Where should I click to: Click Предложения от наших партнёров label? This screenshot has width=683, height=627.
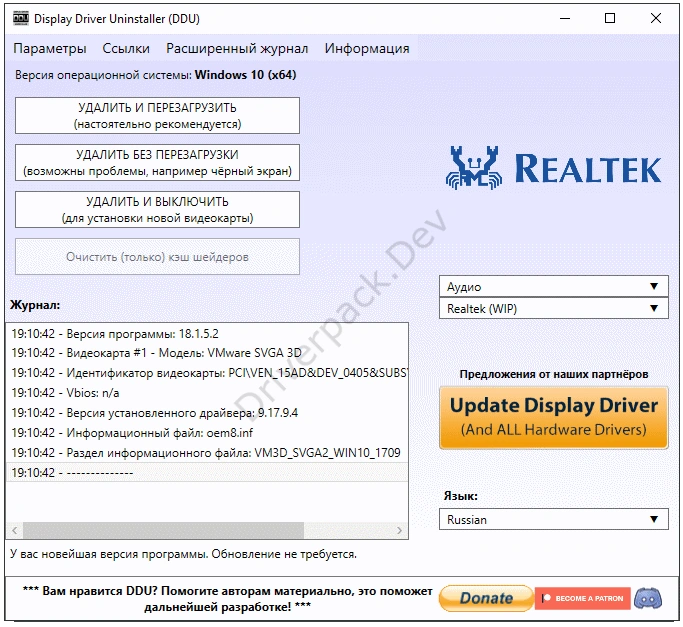[x=554, y=374]
